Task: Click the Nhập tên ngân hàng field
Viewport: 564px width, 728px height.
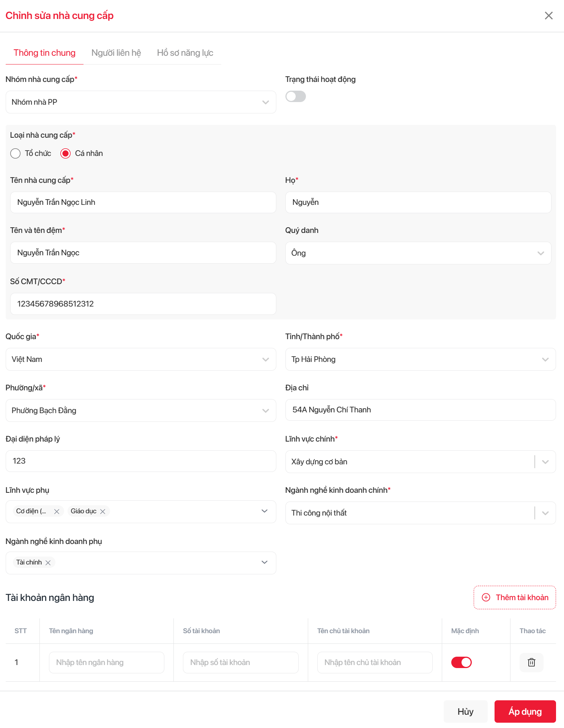Action: (107, 662)
